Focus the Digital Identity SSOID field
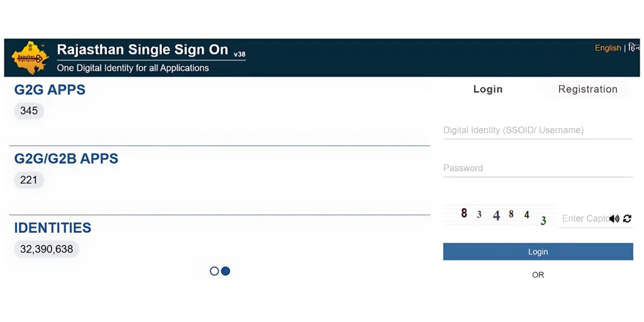 coord(537,130)
